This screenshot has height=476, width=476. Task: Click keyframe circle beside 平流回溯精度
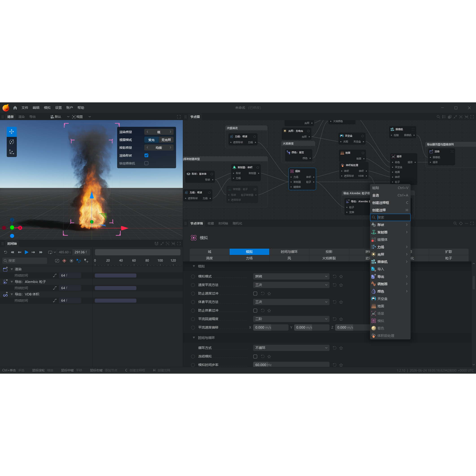pyautogui.click(x=193, y=319)
